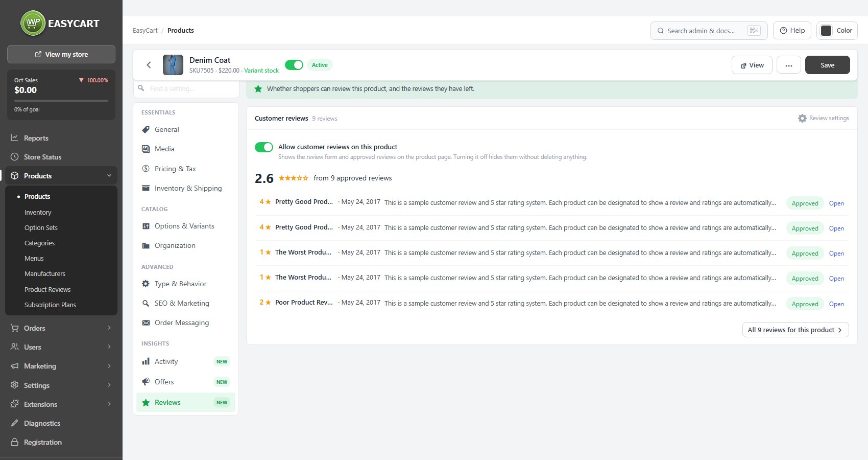Click the Options & Variants icon
This screenshot has width=868, height=460.
pos(146,226)
